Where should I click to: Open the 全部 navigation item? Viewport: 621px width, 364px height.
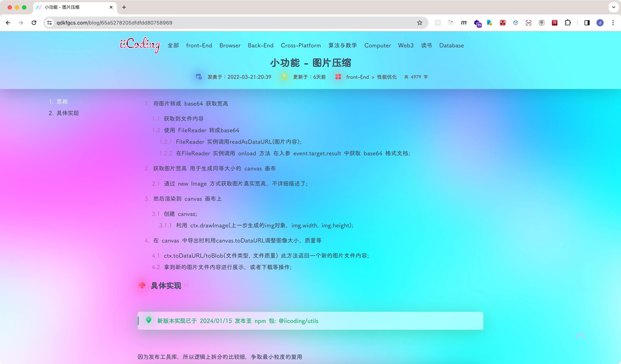point(173,45)
